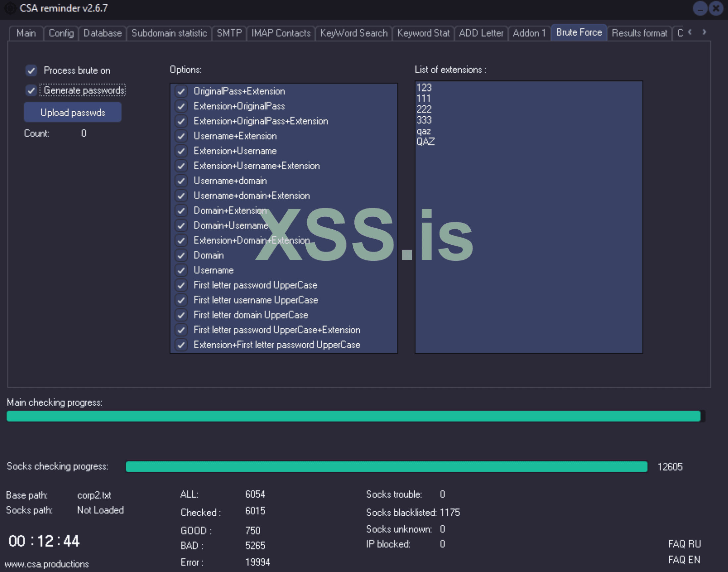Toggle OriginalPass+Extension option
The height and width of the screenshot is (572, 728).
181,91
